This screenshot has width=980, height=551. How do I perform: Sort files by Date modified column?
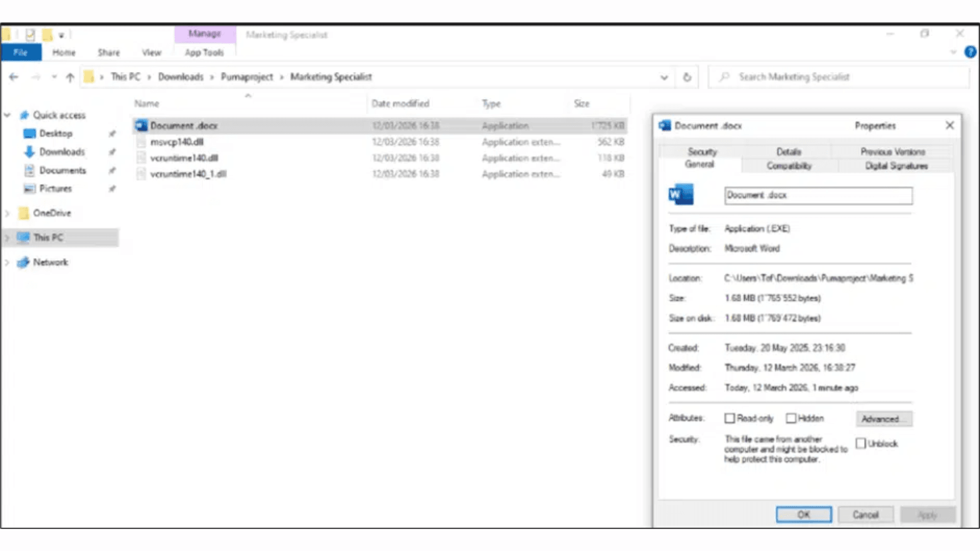click(x=400, y=104)
